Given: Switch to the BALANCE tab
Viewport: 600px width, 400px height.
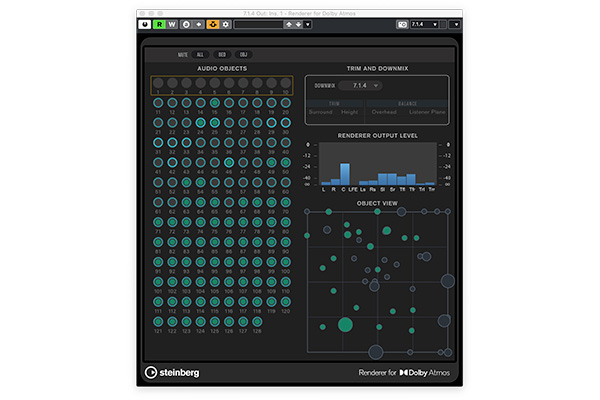Looking at the screenshot, I should click(x=407, y=104).
